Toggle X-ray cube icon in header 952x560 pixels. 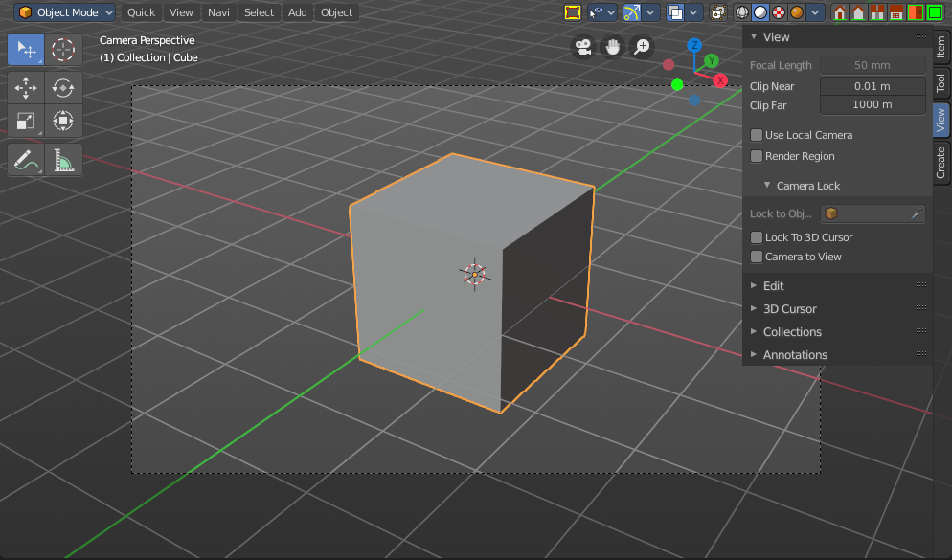718,12
